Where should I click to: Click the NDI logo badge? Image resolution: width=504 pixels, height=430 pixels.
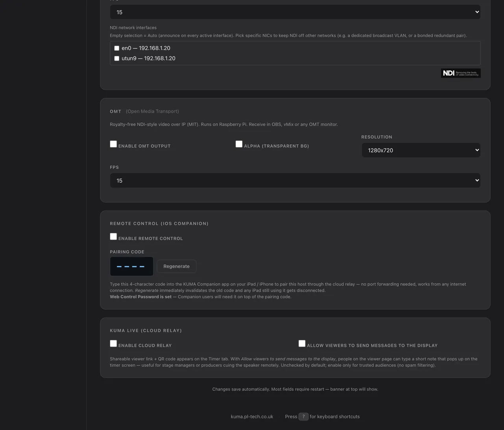coord(461,73)
